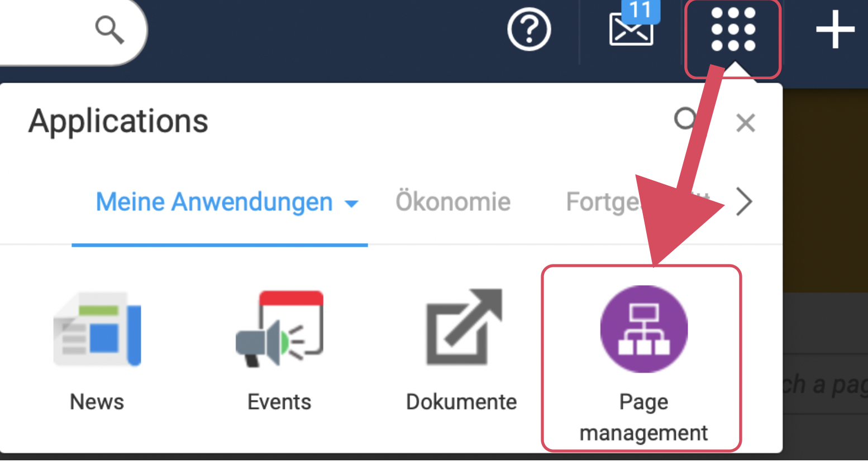
Task: Click the blue 11 unread badge
Action: click(x=641, y=10)
